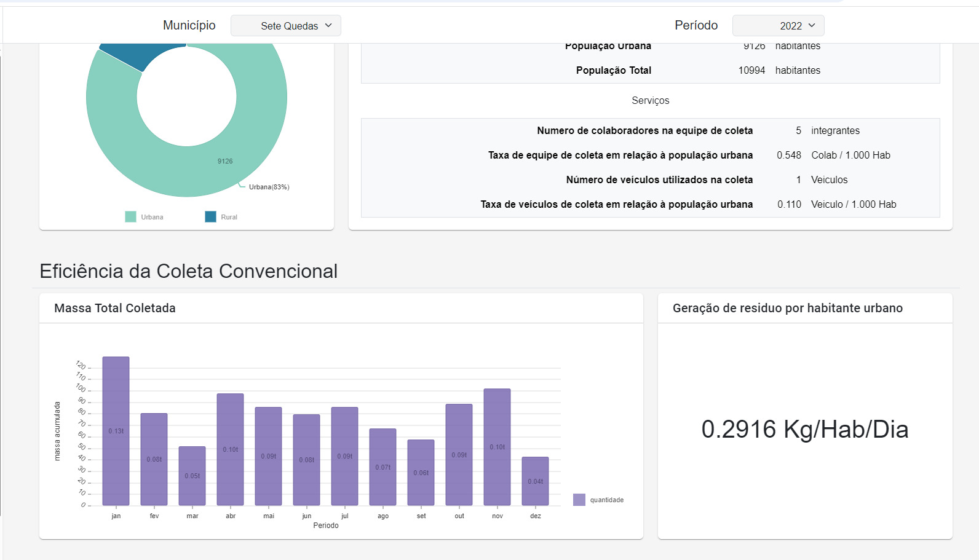Click the out bar in the chart

(x=459, y=454)
